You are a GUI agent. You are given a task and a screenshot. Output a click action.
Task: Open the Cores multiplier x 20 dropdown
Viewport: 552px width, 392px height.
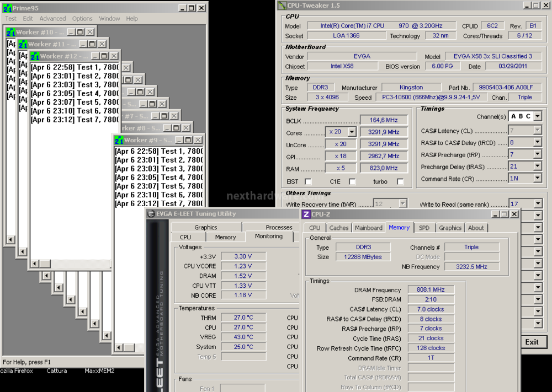[352, 132]
